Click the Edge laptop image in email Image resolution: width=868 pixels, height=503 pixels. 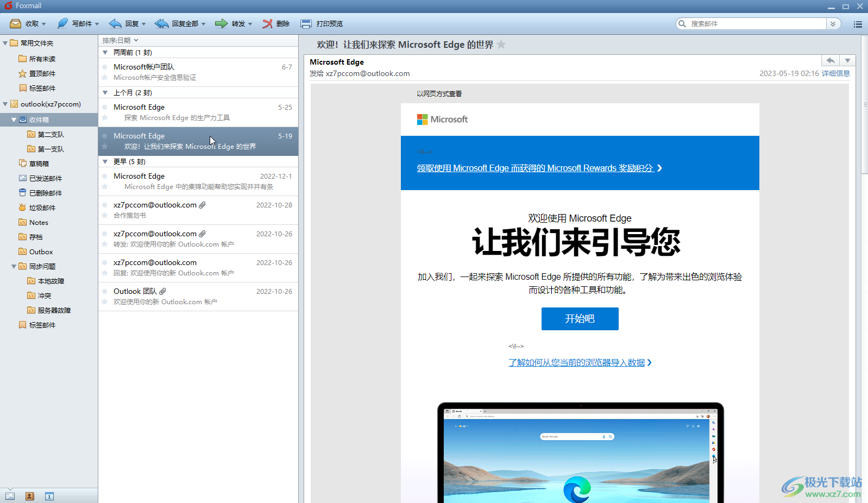click(580, 452)
